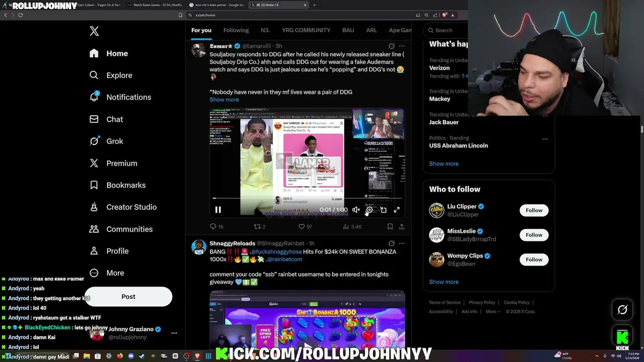Open a new browser tab
The width and height of the screenshot is (644, 362).
click(314, 5)
